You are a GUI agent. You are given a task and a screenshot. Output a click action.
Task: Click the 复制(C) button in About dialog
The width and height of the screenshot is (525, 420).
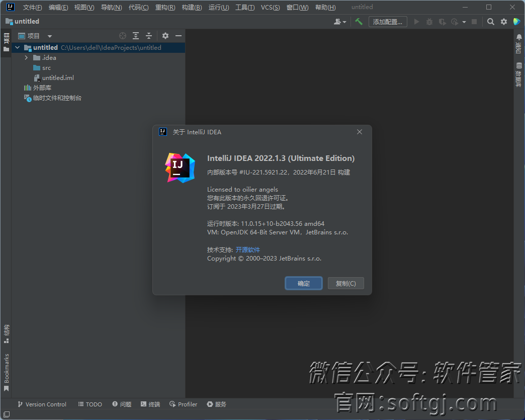[346, 283]
